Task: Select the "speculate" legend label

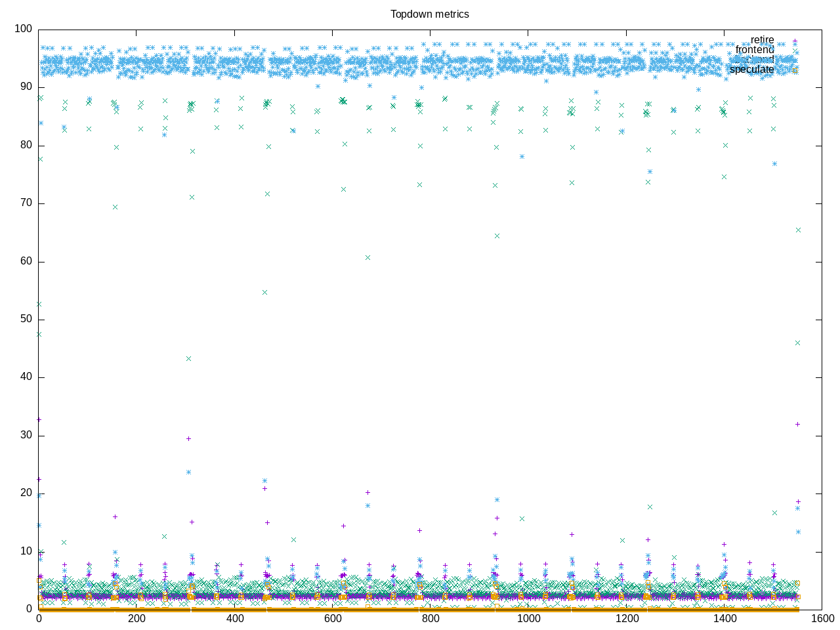Action: pos(751,70)
